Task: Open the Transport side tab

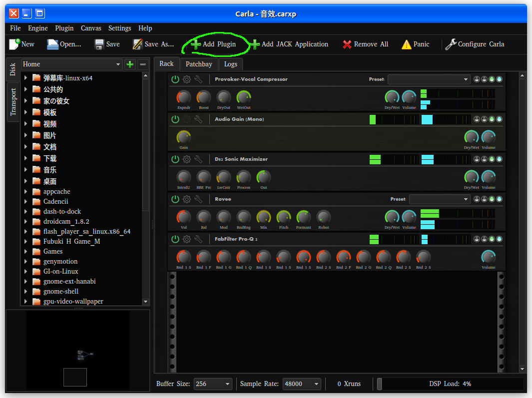Action: tap(13, 102)
